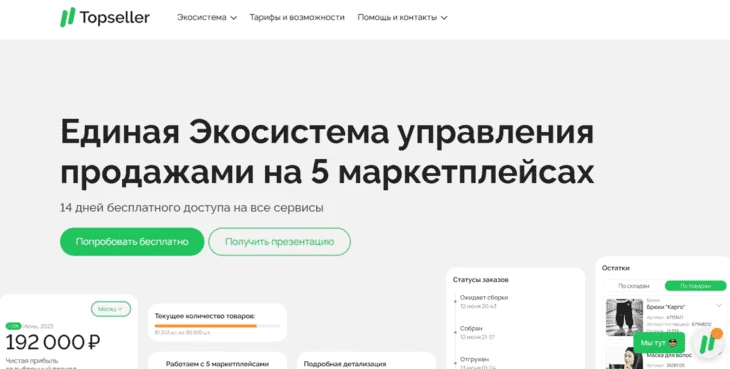The height and width of the screenshot is (369, 730).
Task: Click the green percent badge above 192 000 ₽
Action: [x=14, y=326]
